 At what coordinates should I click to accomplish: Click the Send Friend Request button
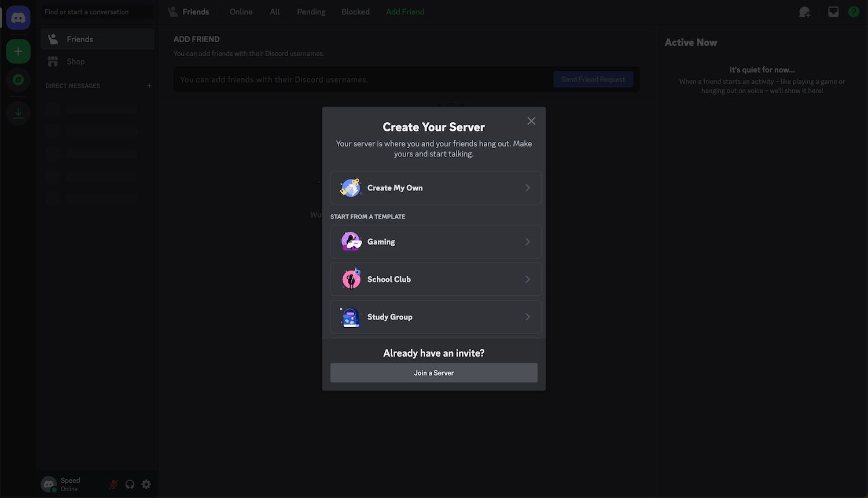[x=593, y=79]
